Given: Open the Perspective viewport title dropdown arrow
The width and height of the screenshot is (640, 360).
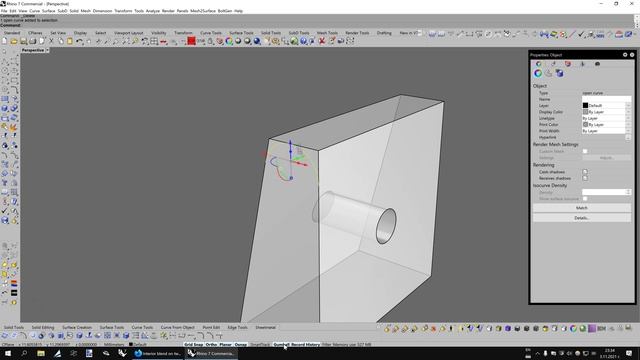Looking at the screenshot, I should pos(47,50).
